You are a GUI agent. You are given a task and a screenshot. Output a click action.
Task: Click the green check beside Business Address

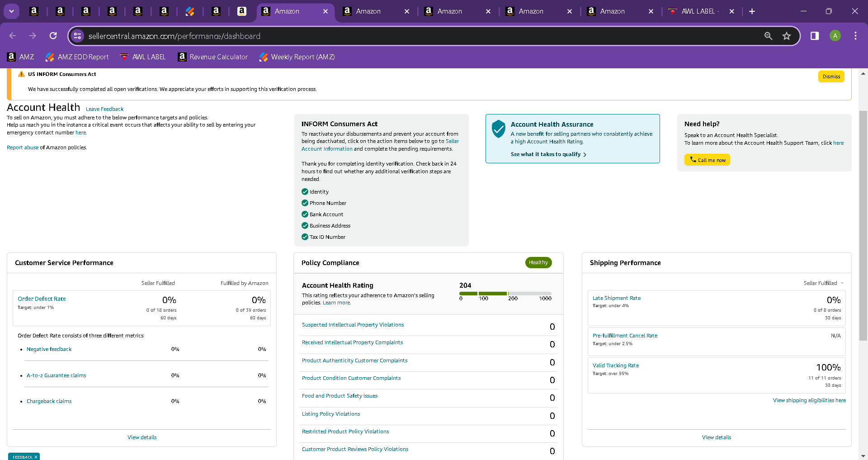(x=305, y=226)
